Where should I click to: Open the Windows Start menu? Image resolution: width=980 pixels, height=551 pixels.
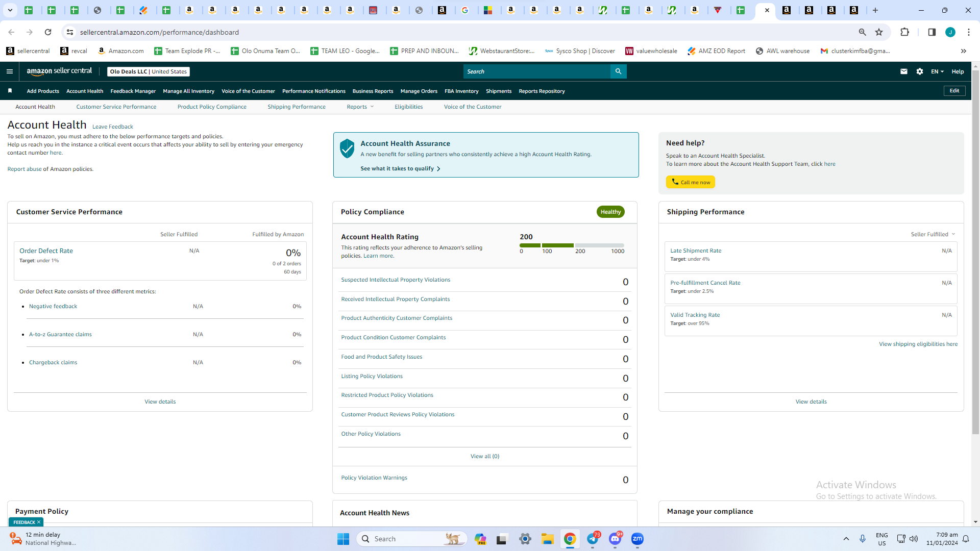click(x=343, y=539)
